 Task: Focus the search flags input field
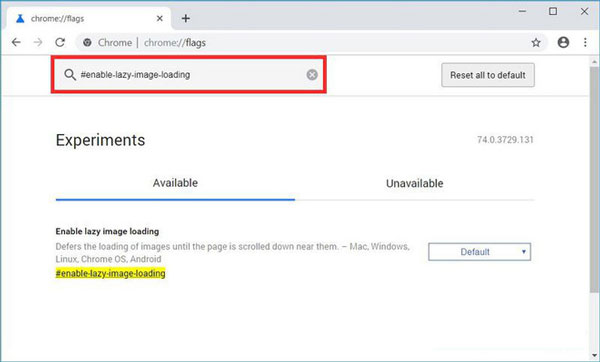(190, 75)
